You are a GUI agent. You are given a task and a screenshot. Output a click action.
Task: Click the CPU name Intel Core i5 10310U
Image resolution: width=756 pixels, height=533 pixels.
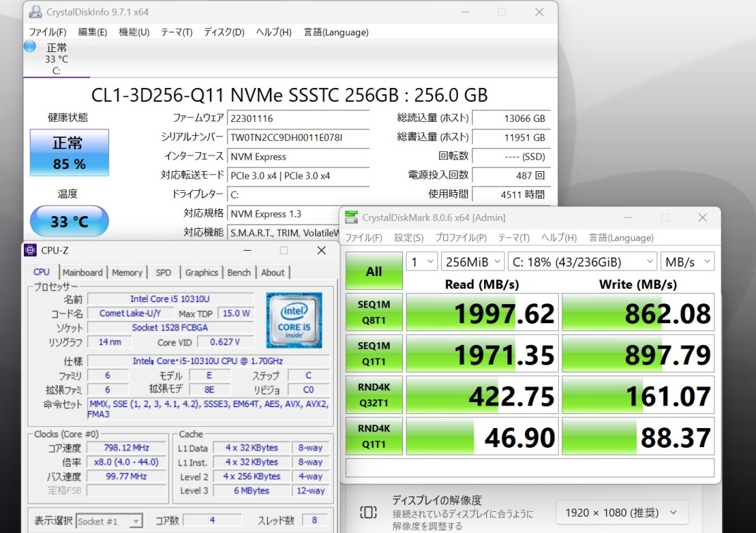tap(171, 299)
